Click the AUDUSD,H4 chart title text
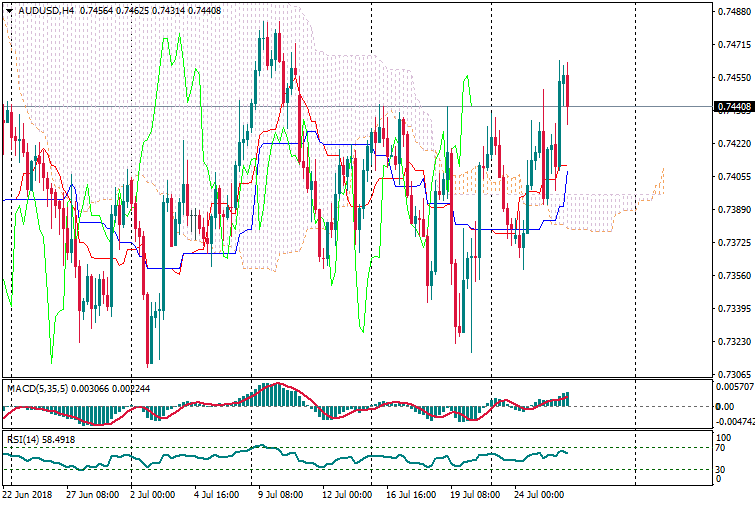Screen dimensions: 755x506 [x=47, y=10]
